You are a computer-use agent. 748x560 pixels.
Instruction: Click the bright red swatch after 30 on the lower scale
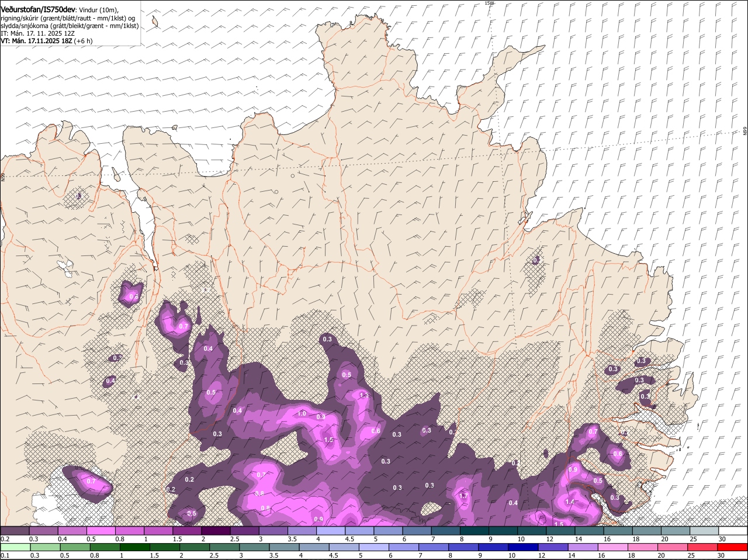(x=733, y=547)
